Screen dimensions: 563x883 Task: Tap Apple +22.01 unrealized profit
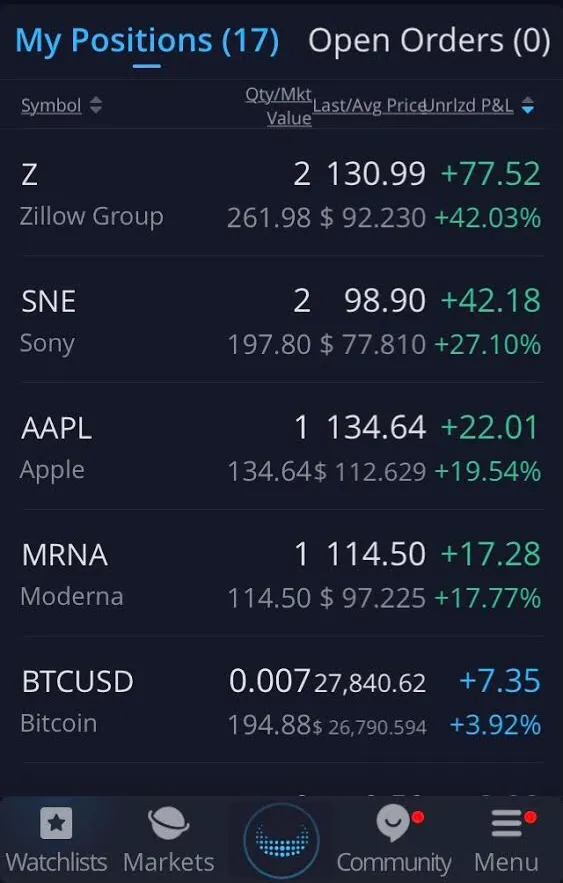490,427
